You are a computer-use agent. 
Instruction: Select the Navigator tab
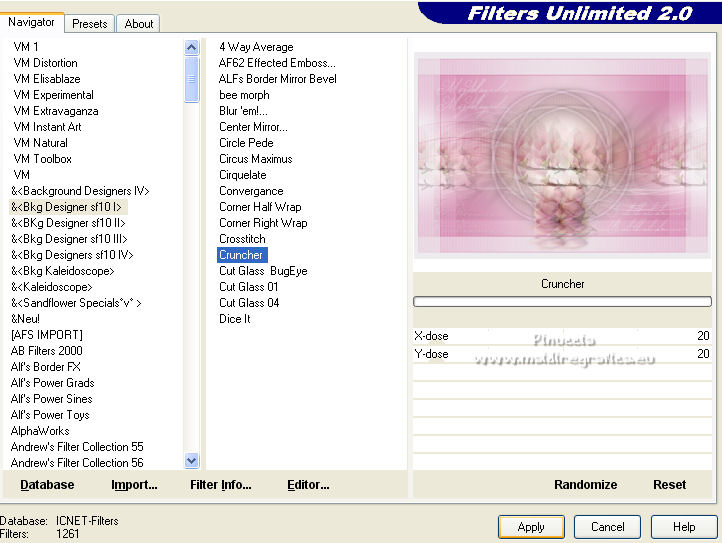(31, 22)
